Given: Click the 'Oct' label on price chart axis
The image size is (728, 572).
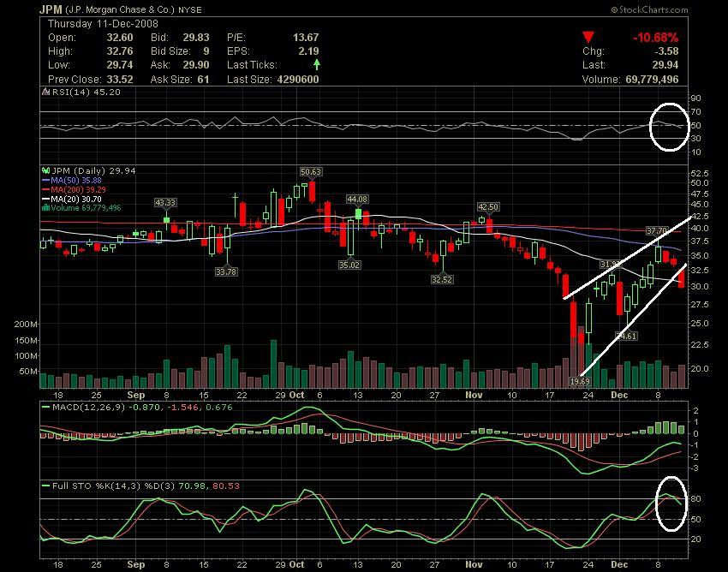Looking at the screenshot, I should (296, 395).
